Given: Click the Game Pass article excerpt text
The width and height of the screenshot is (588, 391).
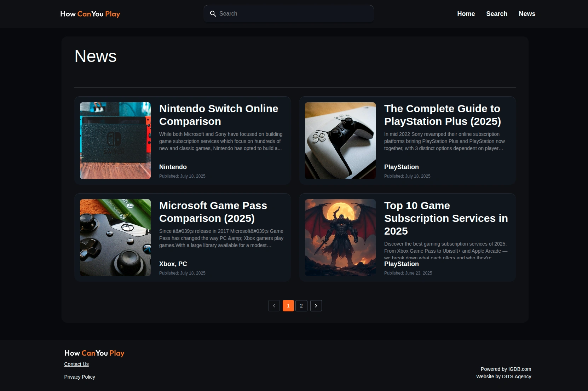Looking at the screenshot, I should click(x=221, y=238).
